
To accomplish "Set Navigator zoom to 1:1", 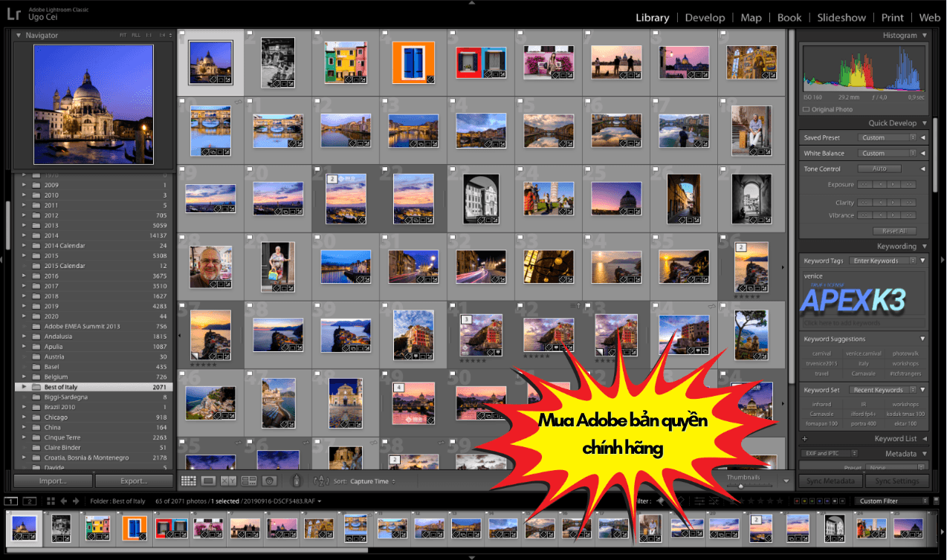I will coord(149,36).
